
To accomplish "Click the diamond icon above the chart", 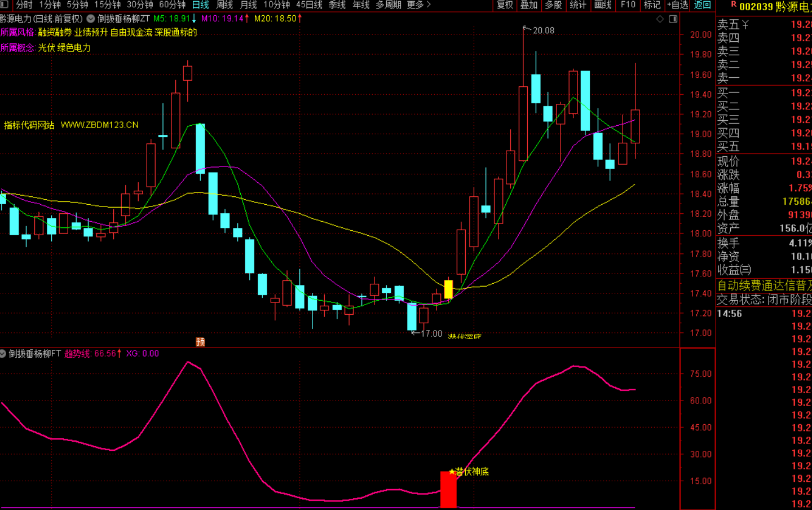I will 660,19.
